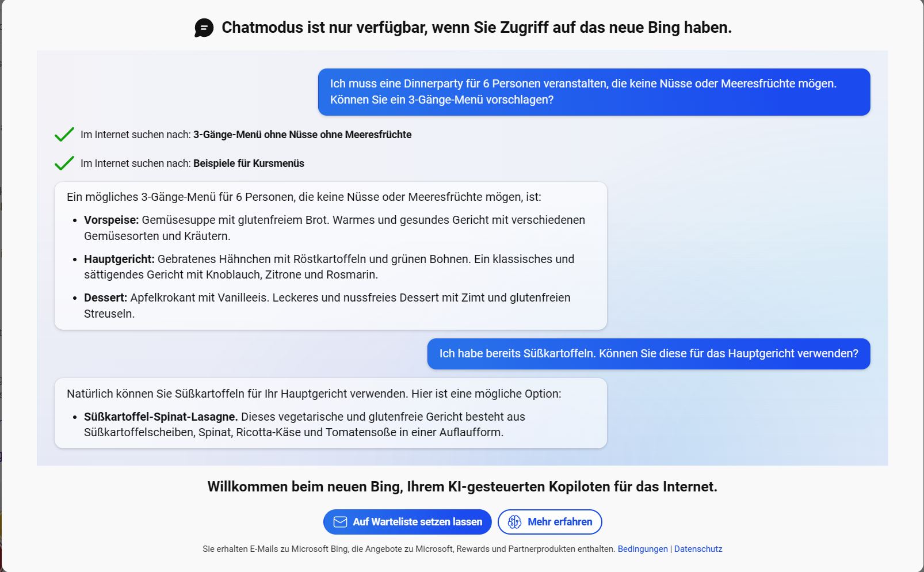This screenshot has width=924, height=572.
Task: Click the Willkommen beim neuen Bing headline
Action: [462, 487]
